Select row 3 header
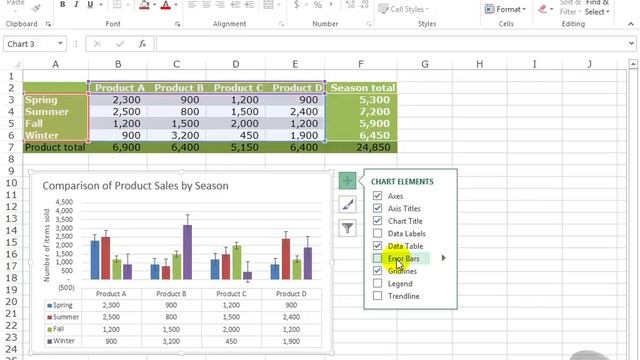Viewport: 640px width, 360px height. pos(11,100)
